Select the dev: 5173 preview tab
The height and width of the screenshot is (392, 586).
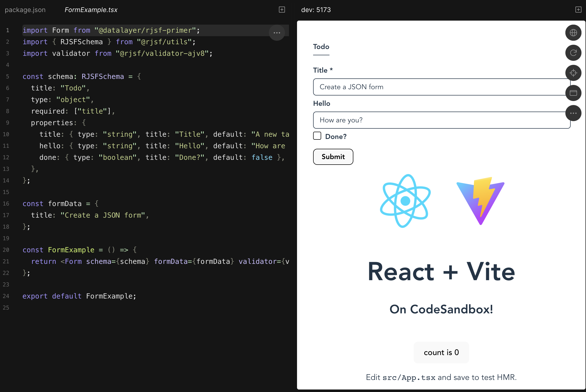click(x=316, y=10)
